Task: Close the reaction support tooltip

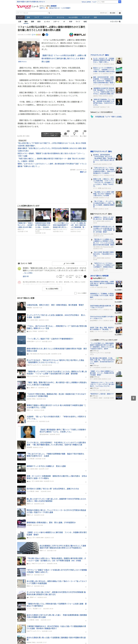Action: [60, 133]
